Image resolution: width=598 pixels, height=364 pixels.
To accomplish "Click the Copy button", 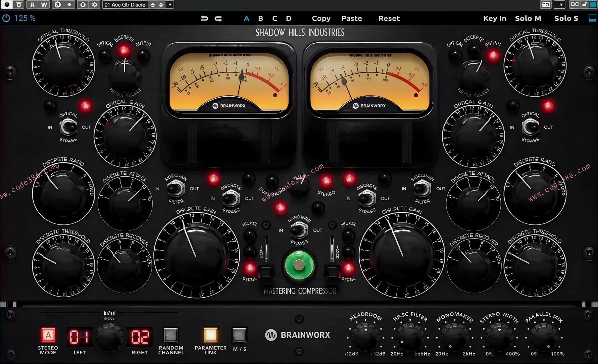I will pyautogui.click(x=321, y=18).
